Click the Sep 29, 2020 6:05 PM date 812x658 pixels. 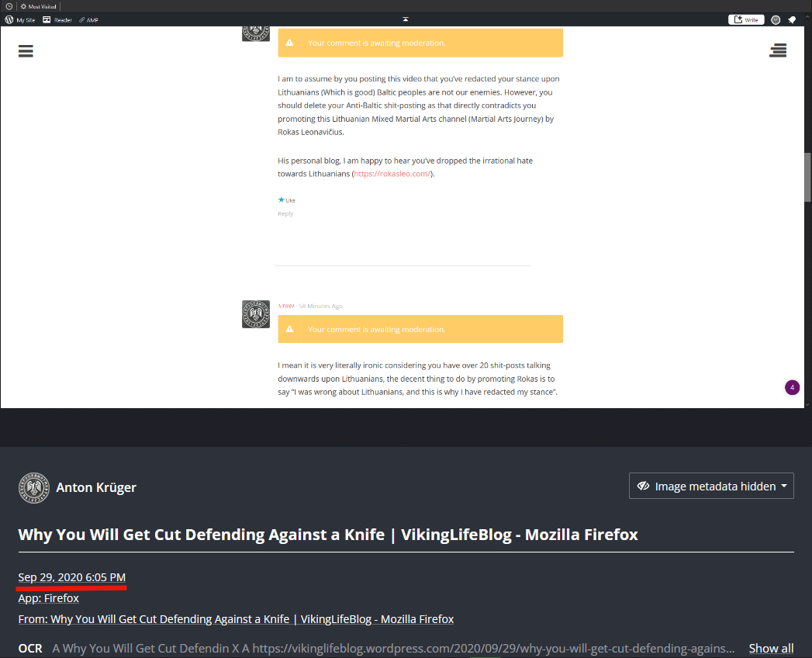click(71, 577)
